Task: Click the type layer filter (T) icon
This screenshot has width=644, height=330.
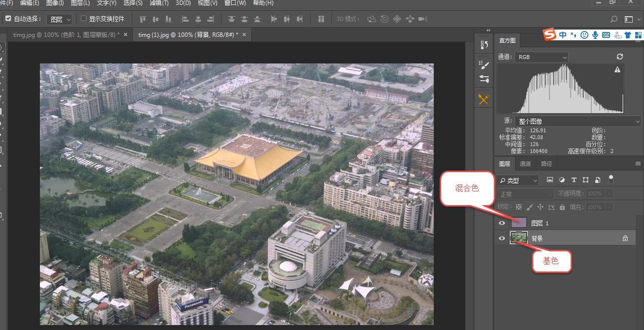Action: pos(574,180)
